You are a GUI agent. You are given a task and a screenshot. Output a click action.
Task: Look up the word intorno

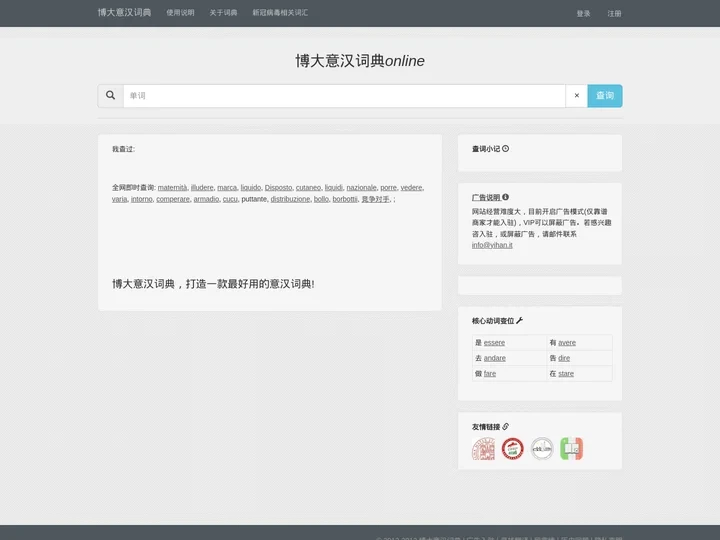[x=141, y=199]
